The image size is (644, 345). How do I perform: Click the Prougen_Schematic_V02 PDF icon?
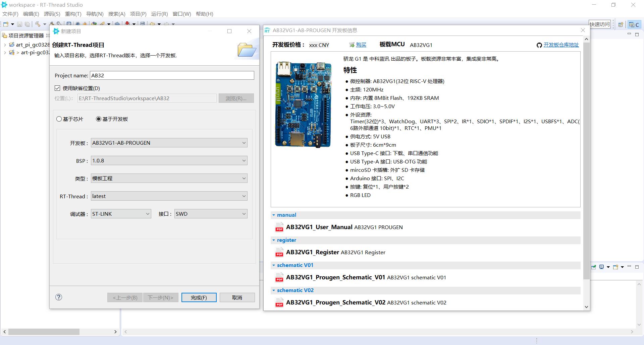[x=279, y=302]
